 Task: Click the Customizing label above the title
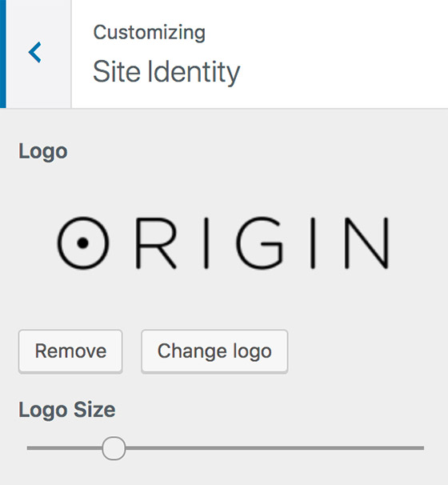150,33
